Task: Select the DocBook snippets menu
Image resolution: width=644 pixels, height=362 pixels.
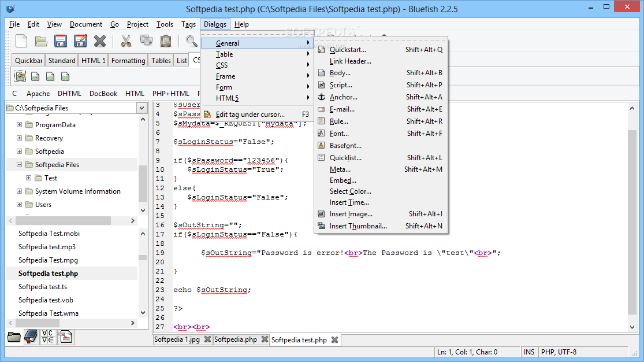Action: click(103, 94)
